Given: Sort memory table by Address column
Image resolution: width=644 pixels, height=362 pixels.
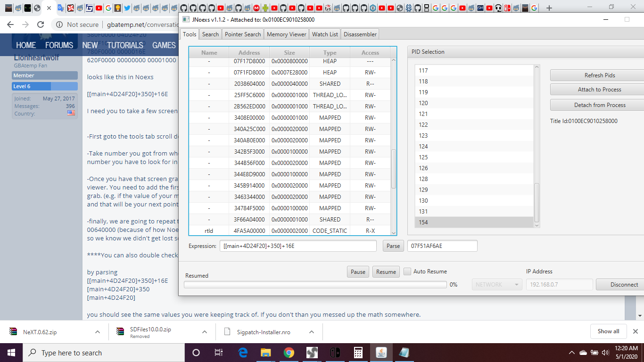Looking at the screenshot, I should [x=249, y=53].
